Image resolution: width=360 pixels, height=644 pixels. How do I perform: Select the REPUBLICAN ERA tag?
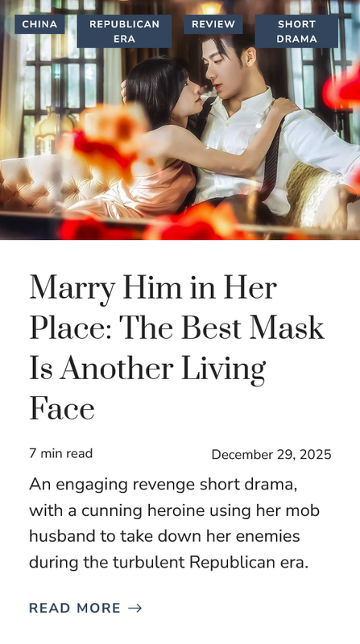pos(124,31)
